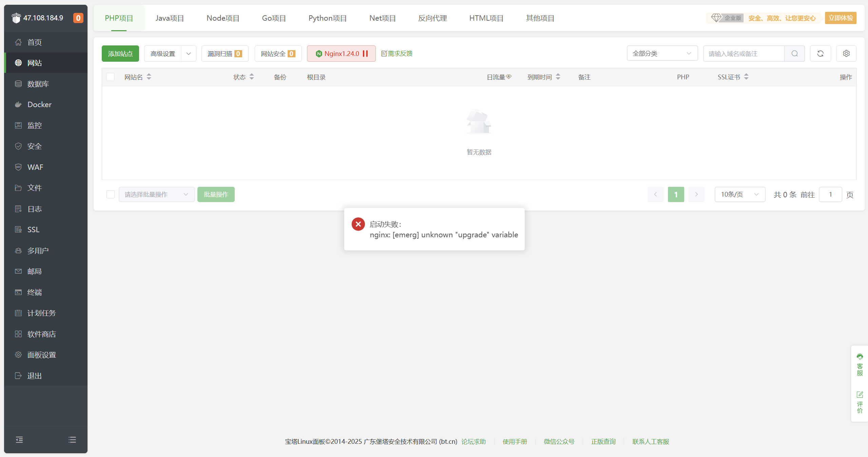This screenshot has width=868, height=457.
Task: Open 评价 feedback rating widget
Action: click(x=860, y=402)
